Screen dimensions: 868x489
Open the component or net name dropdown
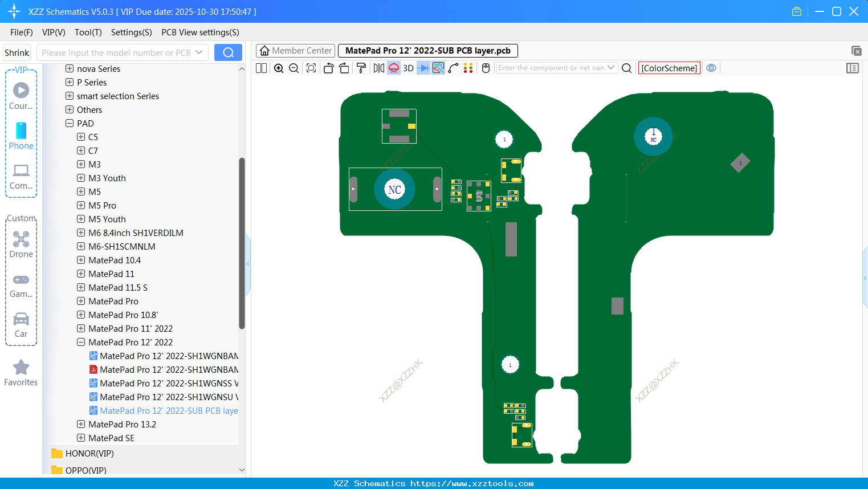coord(611,68)
